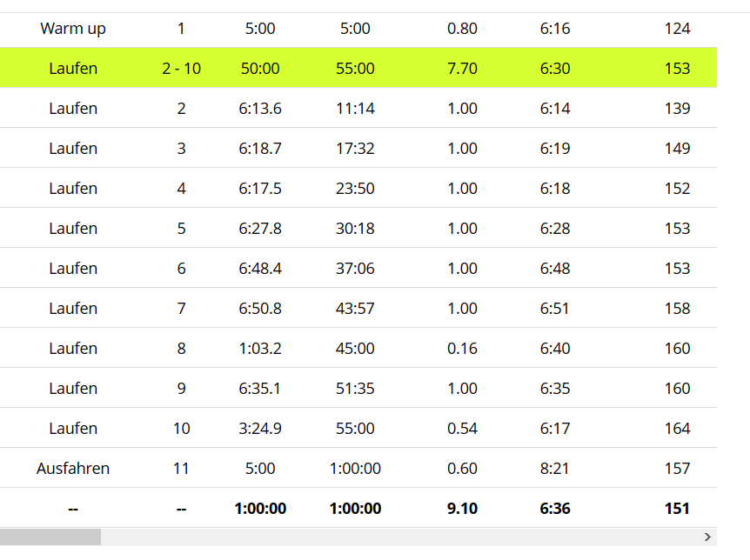Select the Ausfahren lap row label

73,469
